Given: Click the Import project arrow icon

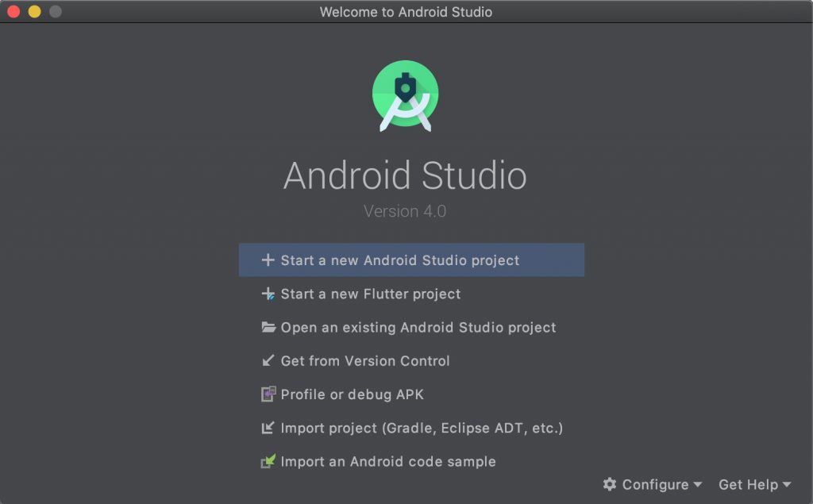Looking at the screenshot, I should pyautogui.click(x=268, y=428).
